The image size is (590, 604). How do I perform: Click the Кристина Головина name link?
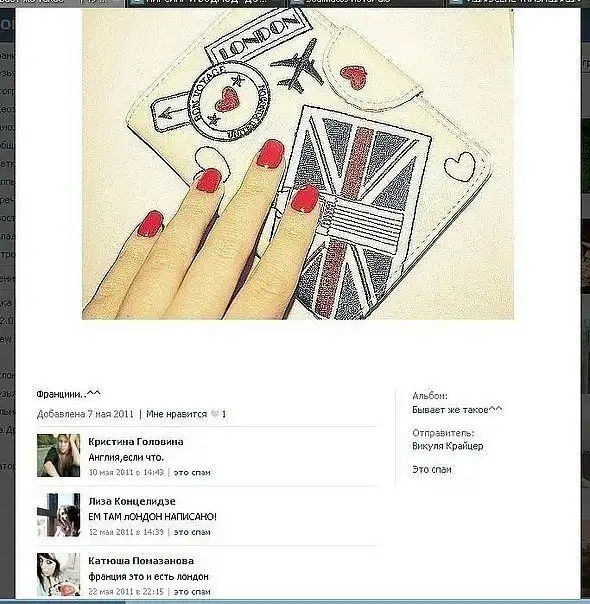136,442
